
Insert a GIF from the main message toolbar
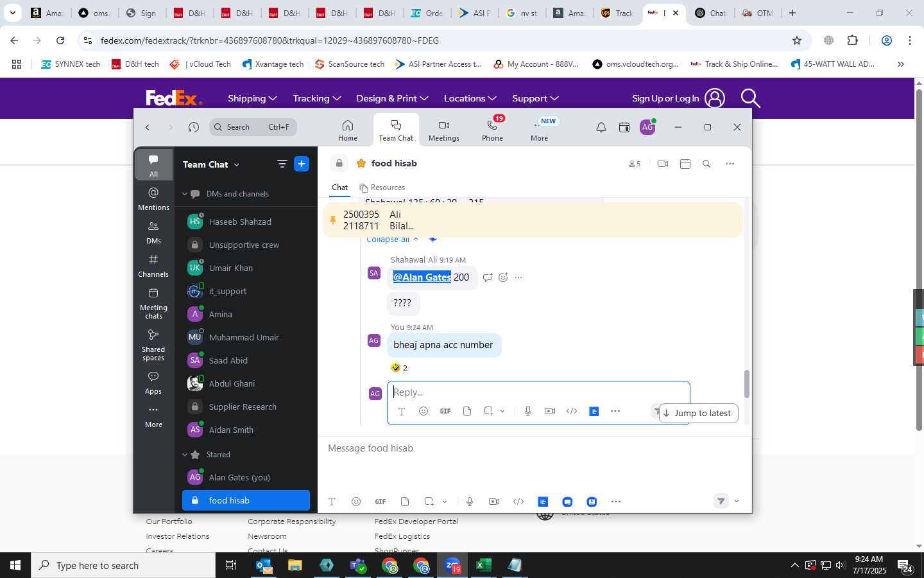coord(381,502)
